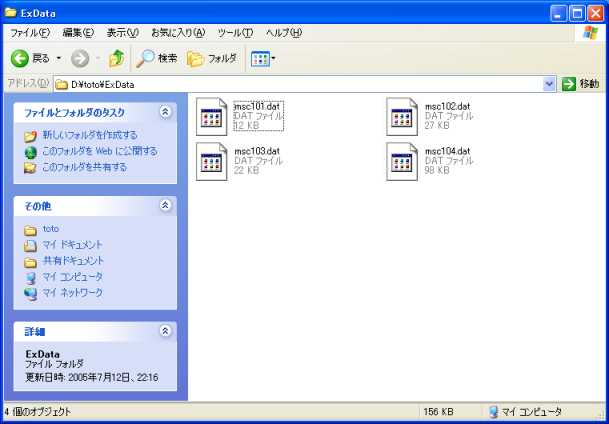Close the ExData window
This screenshot has width=609, height=424.
pos(595,14)
